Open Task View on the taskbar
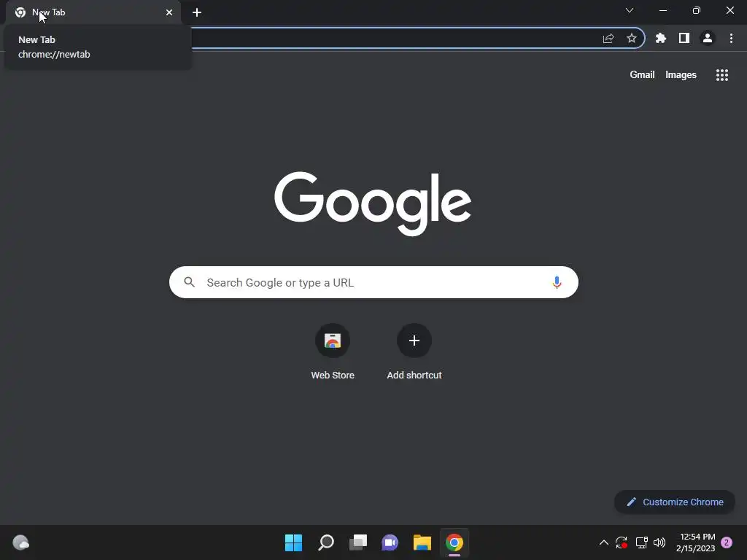This screenshot has height=560, width=747. coord(358,542)
